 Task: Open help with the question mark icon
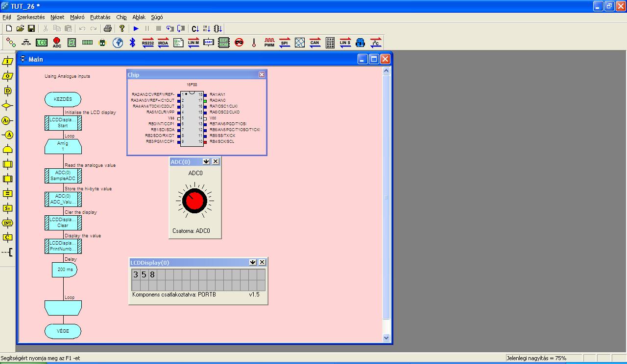tap(122, 29)
